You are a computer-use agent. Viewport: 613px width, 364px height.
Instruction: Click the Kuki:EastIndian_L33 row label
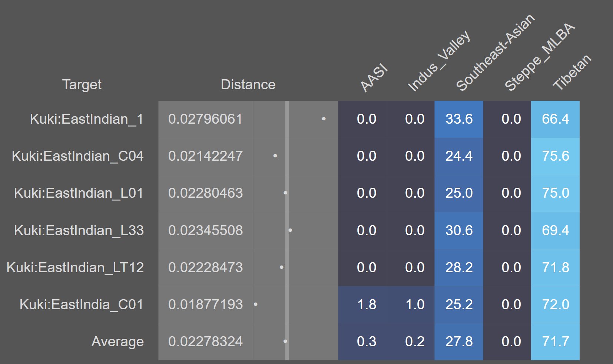pos(79,230)
